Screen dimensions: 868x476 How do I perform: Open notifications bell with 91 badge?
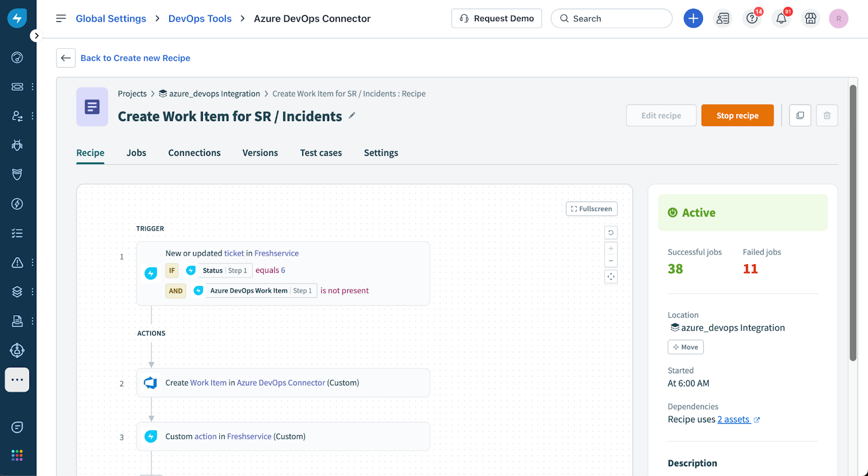(x=782, y=18)
